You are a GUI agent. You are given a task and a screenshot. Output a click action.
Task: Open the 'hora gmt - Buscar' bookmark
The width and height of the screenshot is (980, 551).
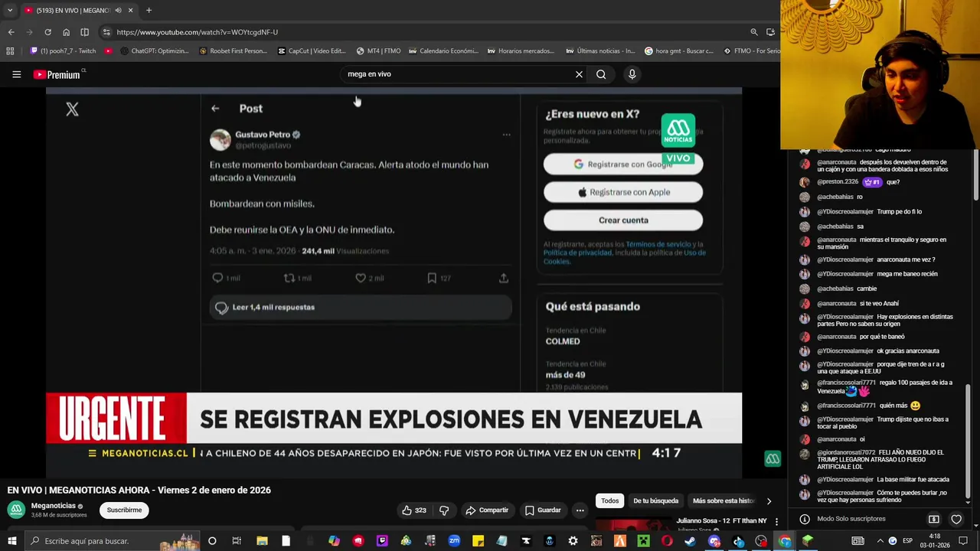tap(679, 51)
